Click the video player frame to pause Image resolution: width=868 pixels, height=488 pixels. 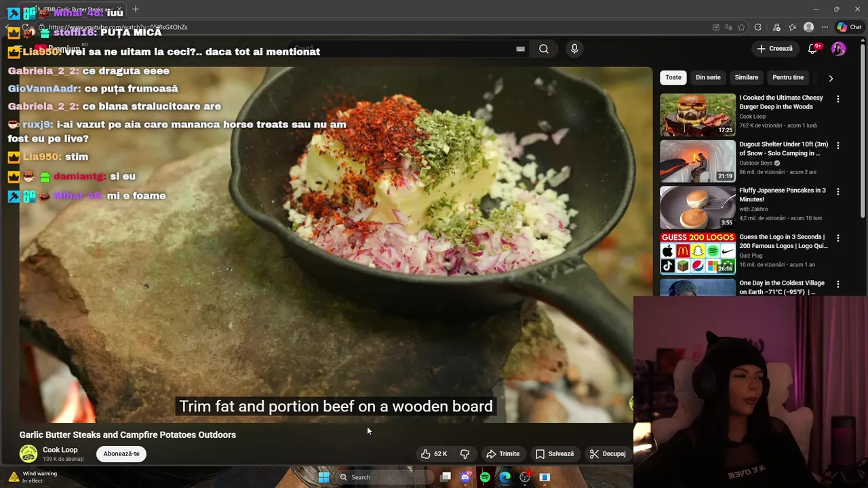[x=336, y=244]
